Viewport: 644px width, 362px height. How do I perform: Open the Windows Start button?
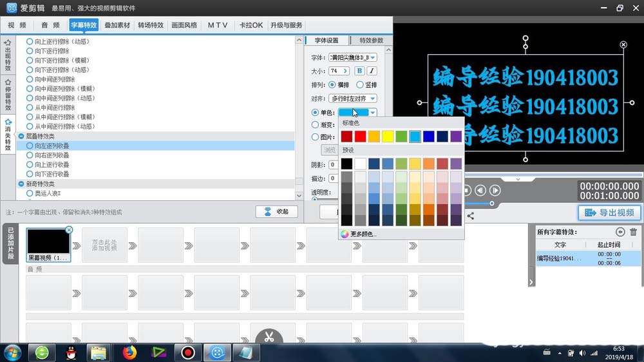tap(12, 352)
